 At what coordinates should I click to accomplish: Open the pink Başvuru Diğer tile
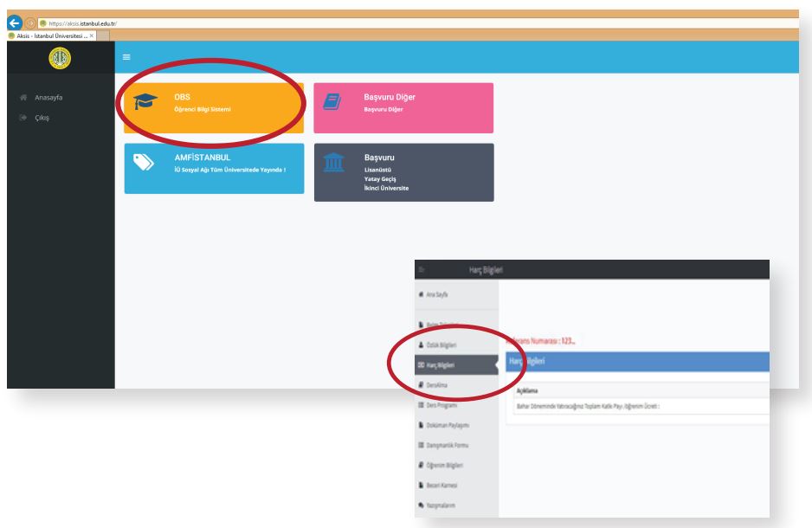403,107
